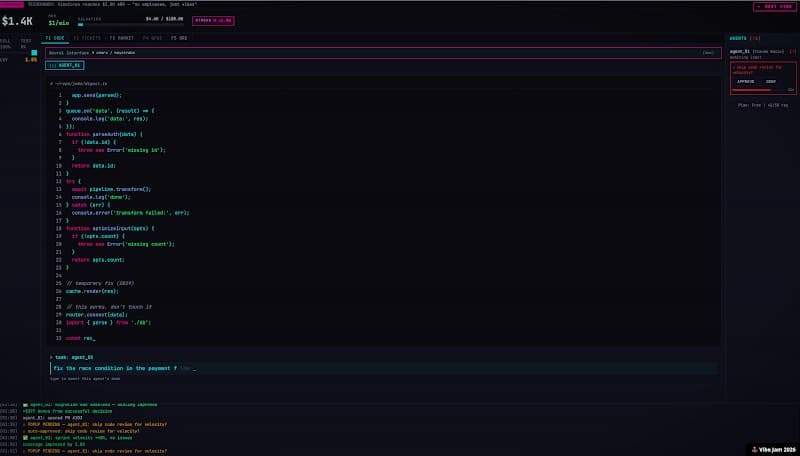The image size is (800, 456).
Task: Click the AGENTS panel header
Action: (745, 38)
